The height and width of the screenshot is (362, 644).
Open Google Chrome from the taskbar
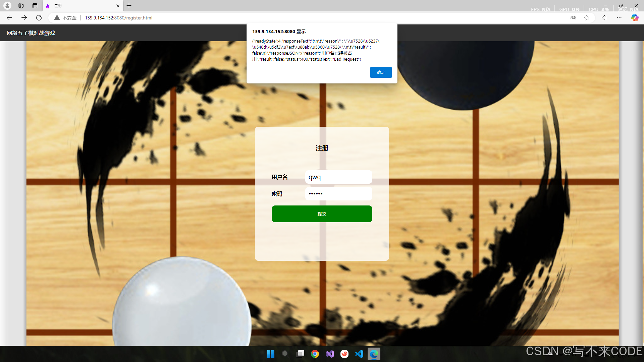[315, 354]
